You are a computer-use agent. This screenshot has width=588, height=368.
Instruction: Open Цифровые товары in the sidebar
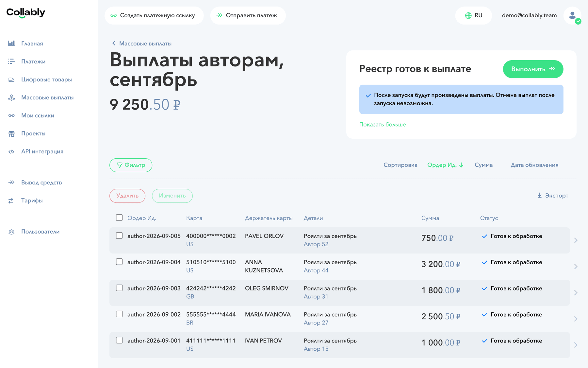click(46, 79)
